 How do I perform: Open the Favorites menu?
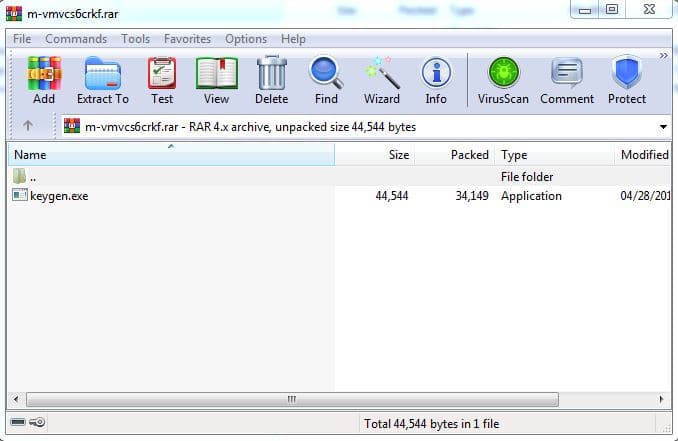click(x=188, y=39)
